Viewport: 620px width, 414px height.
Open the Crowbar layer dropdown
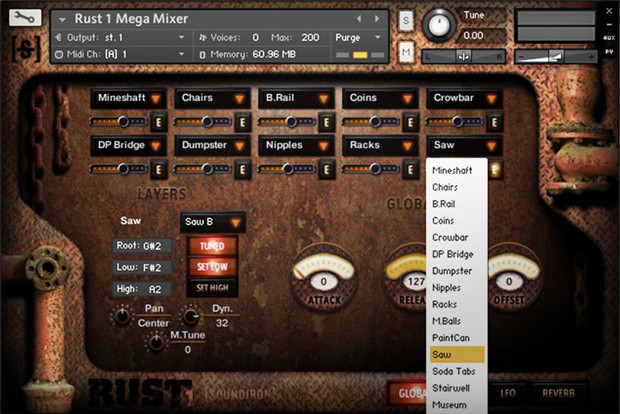coord(464,98)
